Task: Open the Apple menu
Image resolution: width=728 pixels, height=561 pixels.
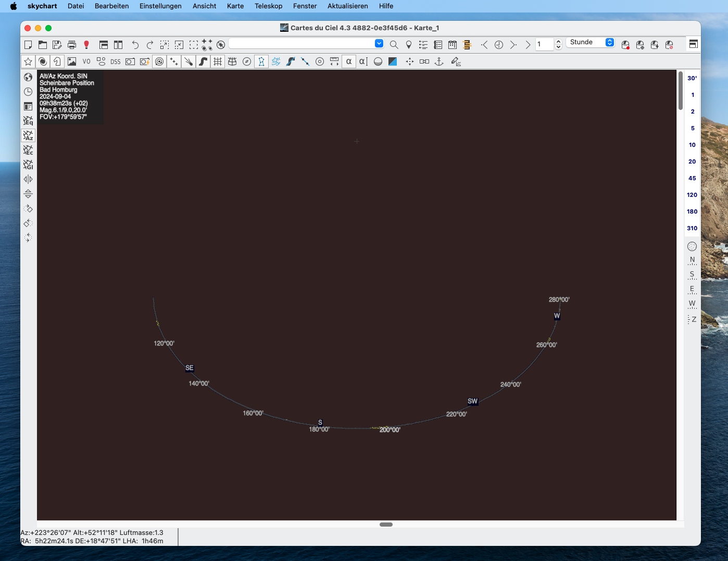Action: tap(14, 6)
